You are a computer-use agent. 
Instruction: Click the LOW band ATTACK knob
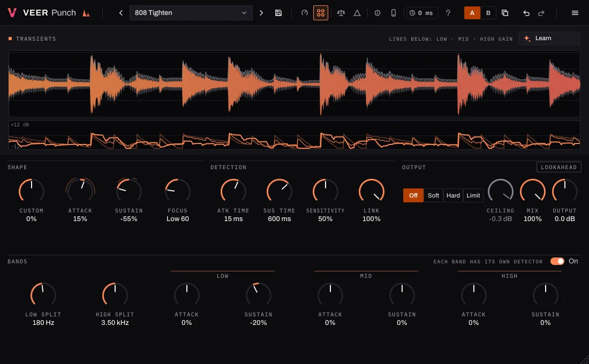(x=187, y=294)
